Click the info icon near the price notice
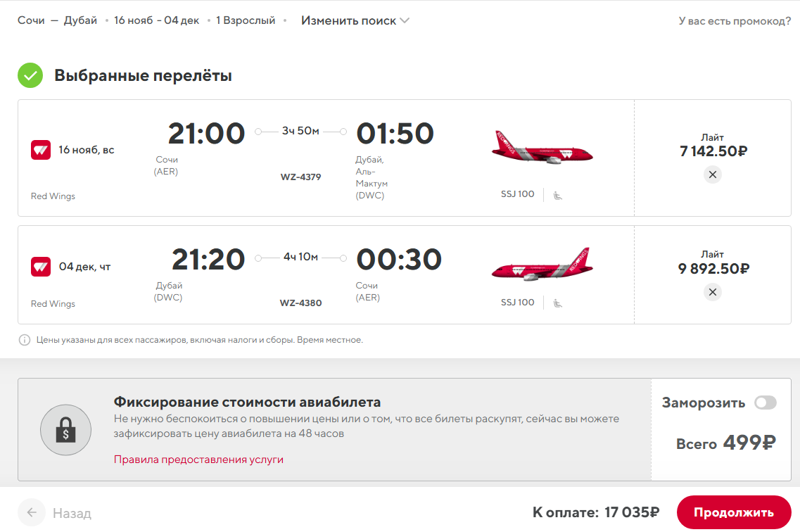 [24, 340]
